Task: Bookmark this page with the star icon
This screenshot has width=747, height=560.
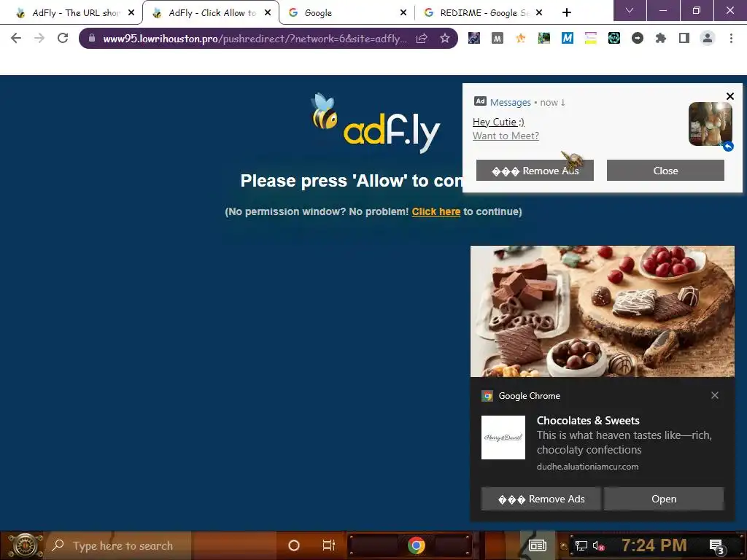Action: [445, 38]
